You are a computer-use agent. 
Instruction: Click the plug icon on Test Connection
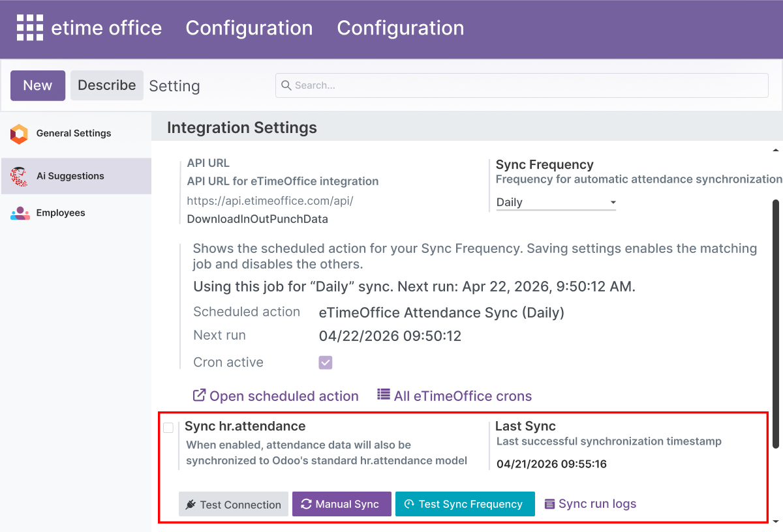[x=191, y=505]
